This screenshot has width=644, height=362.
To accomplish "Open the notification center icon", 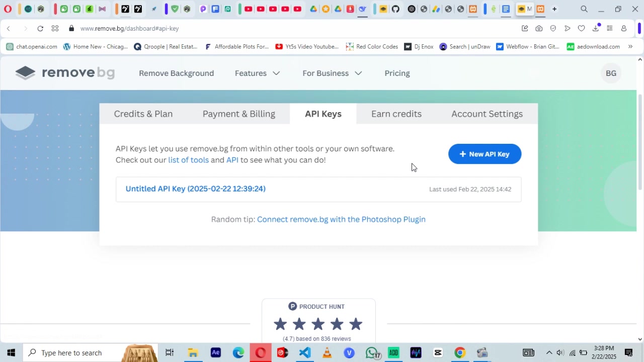I will point(628,352).
